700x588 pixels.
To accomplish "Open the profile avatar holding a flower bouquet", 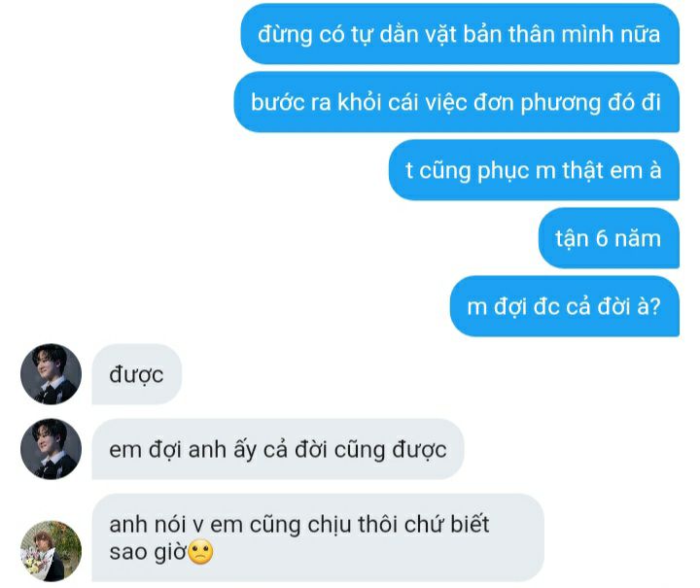I will tap(51, 551).
